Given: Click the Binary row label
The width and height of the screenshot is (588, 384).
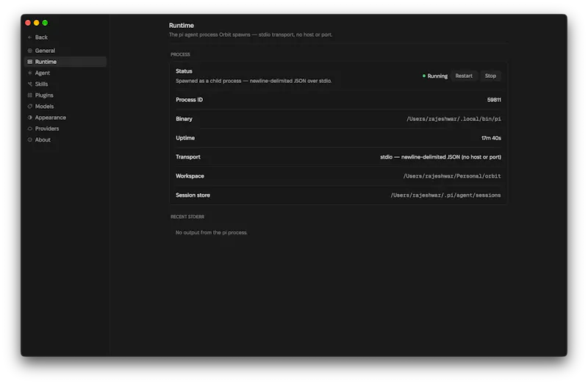Looking at the screenshot, I should 184,119.
